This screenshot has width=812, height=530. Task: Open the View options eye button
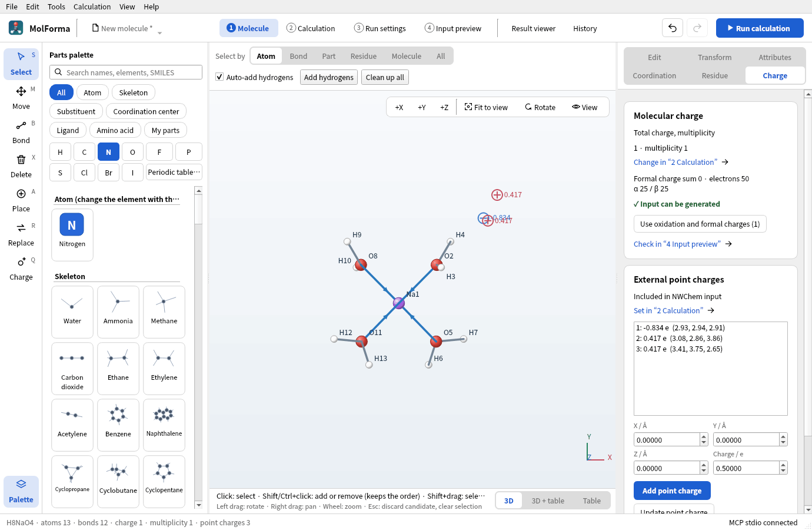click(585, 107)
